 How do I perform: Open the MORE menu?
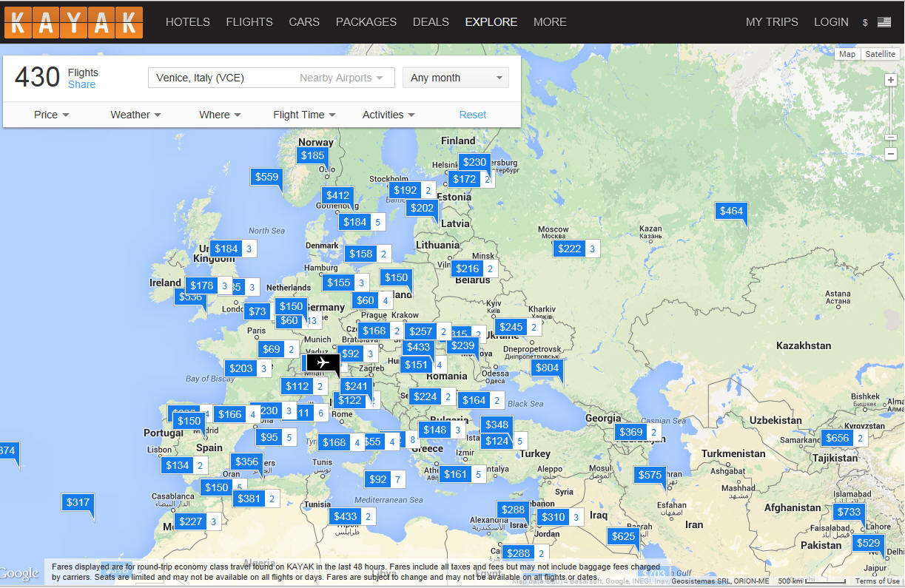pyautogui.click(x=550, y=22)
